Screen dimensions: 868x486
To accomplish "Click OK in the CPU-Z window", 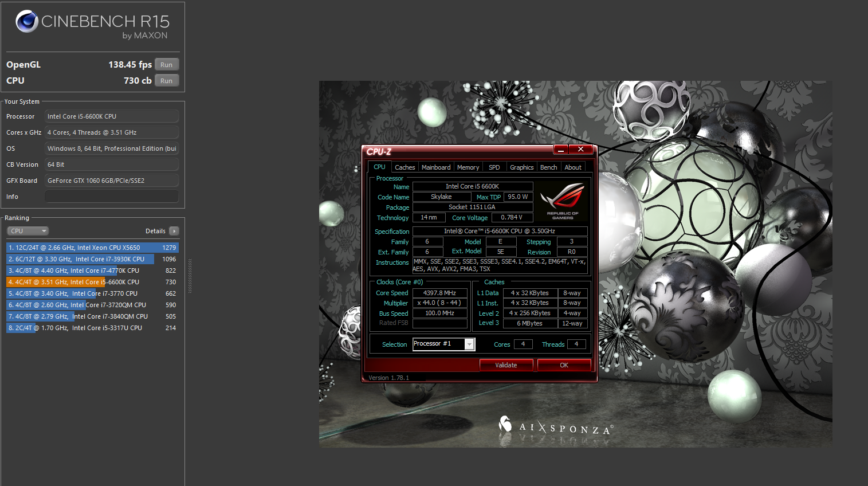I will [x=564, y=365].
